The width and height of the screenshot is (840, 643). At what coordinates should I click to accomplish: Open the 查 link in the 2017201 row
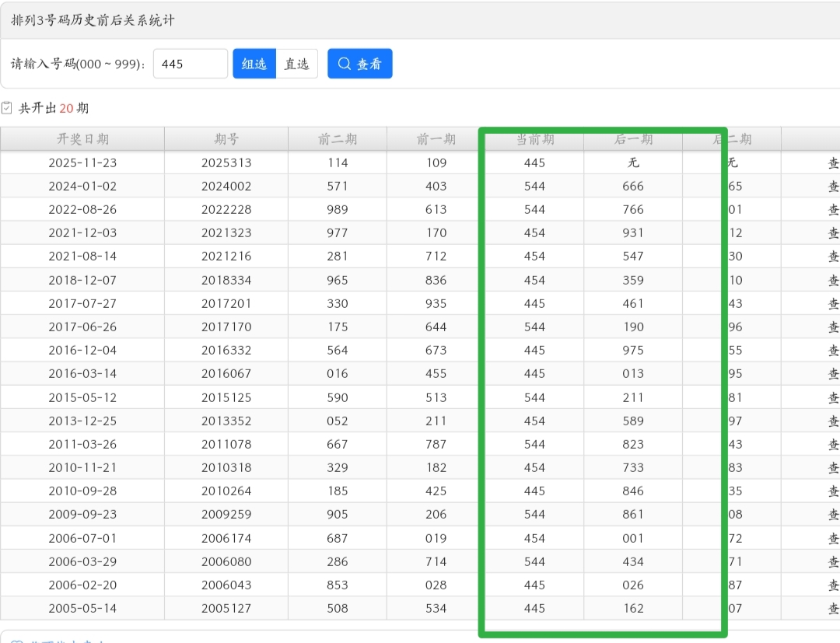tap(833, 304)
